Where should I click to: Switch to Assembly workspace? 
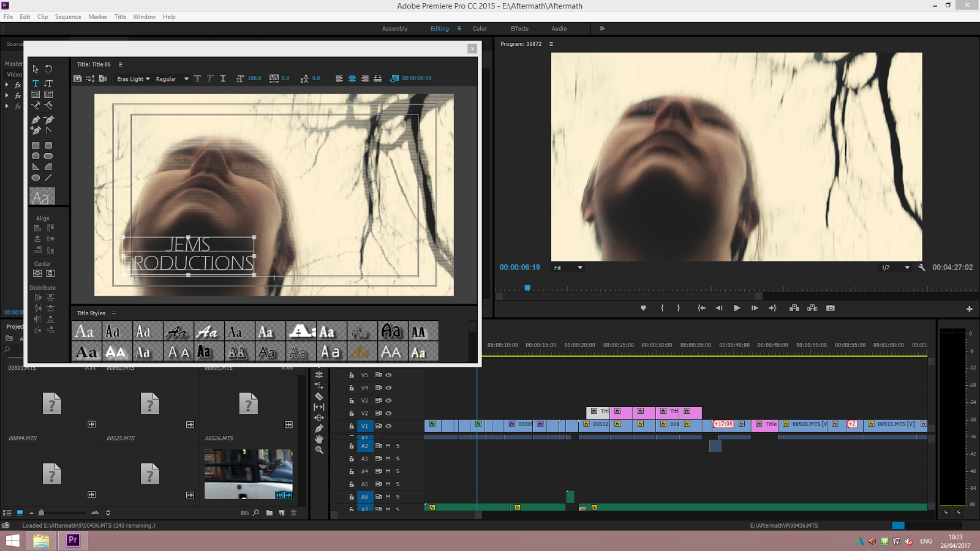(x=394, y=28)
